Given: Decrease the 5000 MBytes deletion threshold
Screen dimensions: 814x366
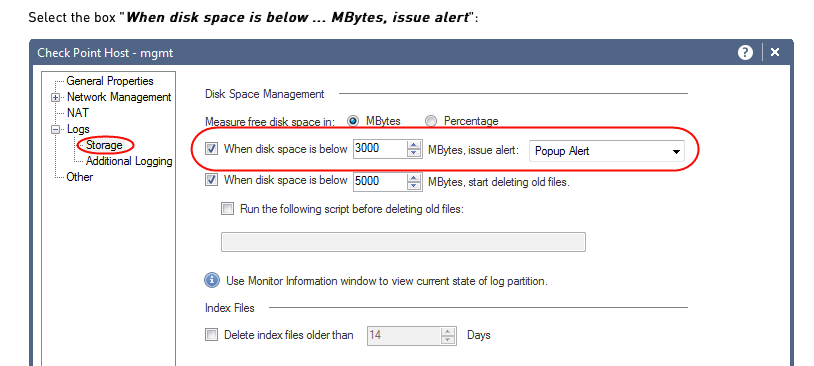Looking at the screenshot, I should 414,185.
